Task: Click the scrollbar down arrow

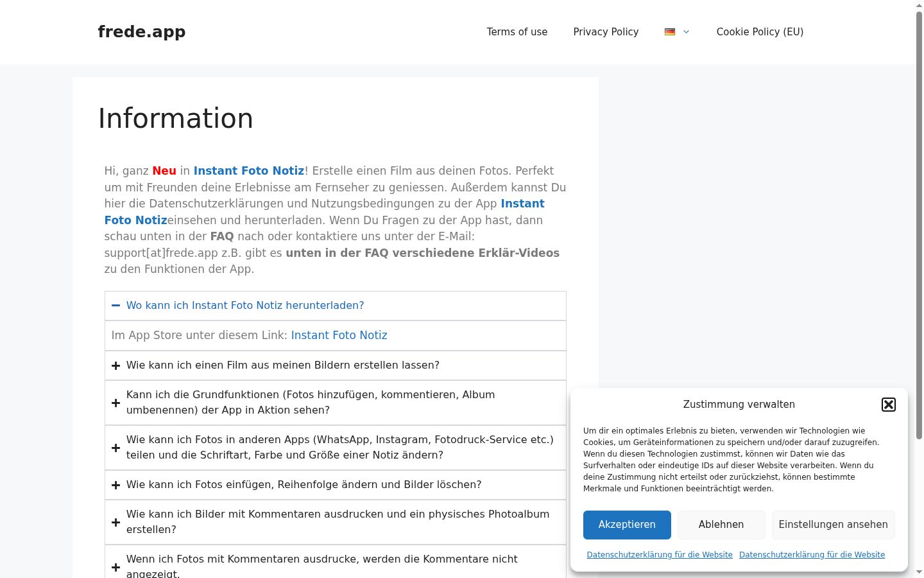Action: click(919, 572)
